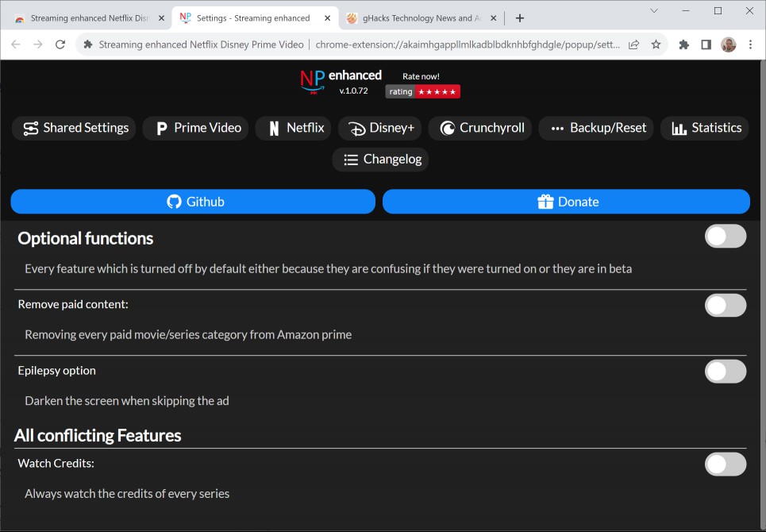This screenshot has width=766, height=532.
Task: Click the Donate button
Action: (566, 202)
